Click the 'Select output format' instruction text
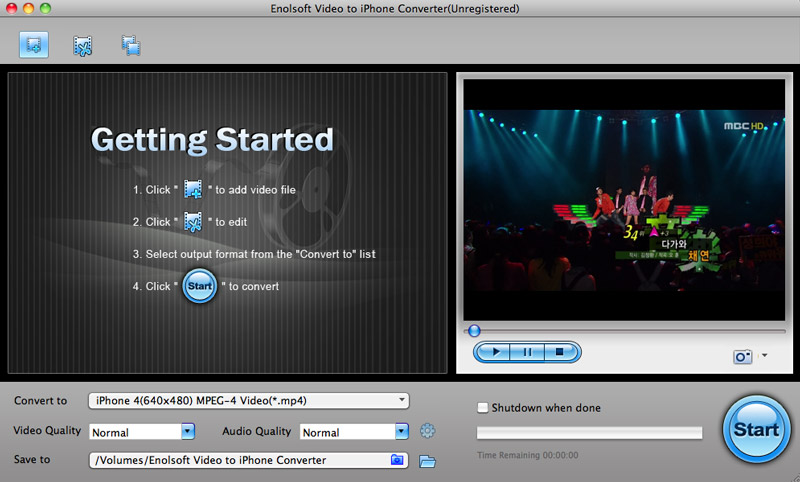The image size is (800, 482). pyautogui.click(x=254, y=254)
